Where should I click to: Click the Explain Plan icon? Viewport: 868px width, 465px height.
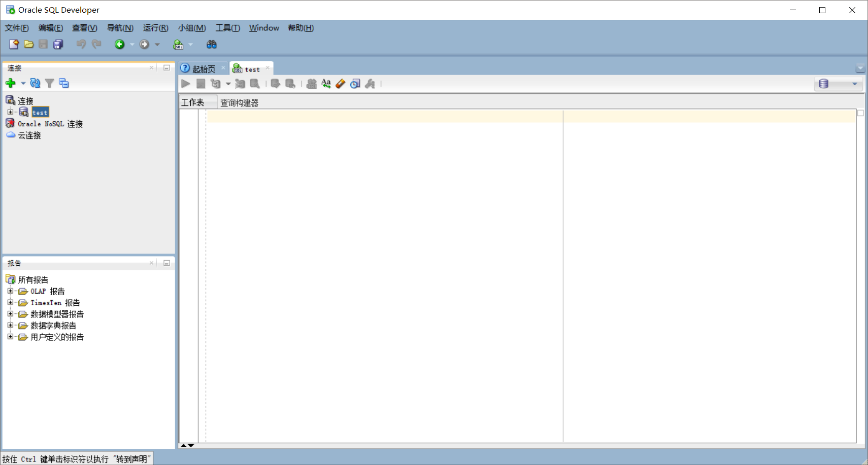(216, 84)
